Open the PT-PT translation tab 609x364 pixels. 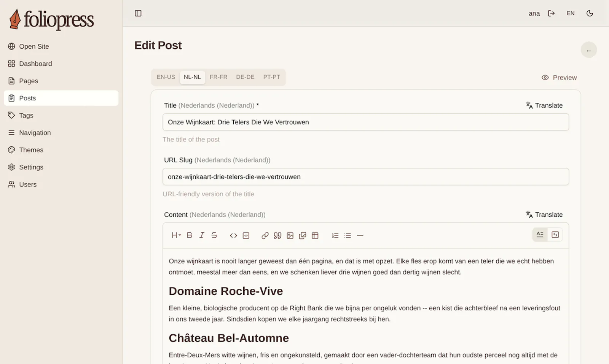coord(272,77)
